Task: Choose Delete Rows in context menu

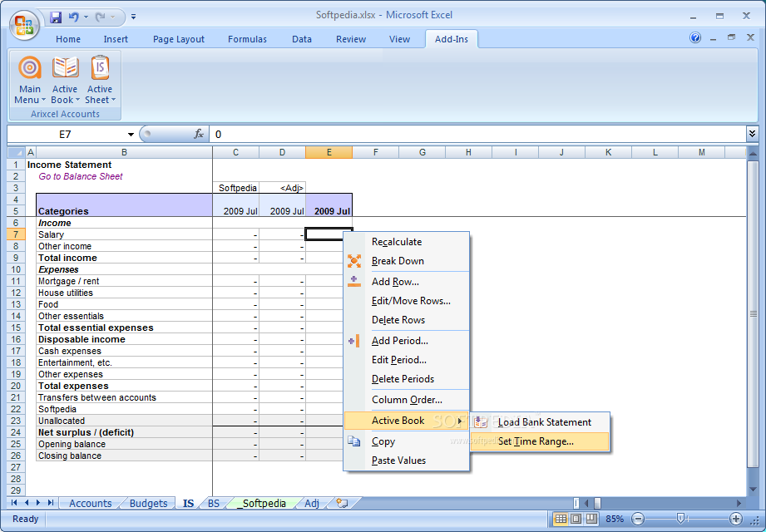Action: point(398,320)
